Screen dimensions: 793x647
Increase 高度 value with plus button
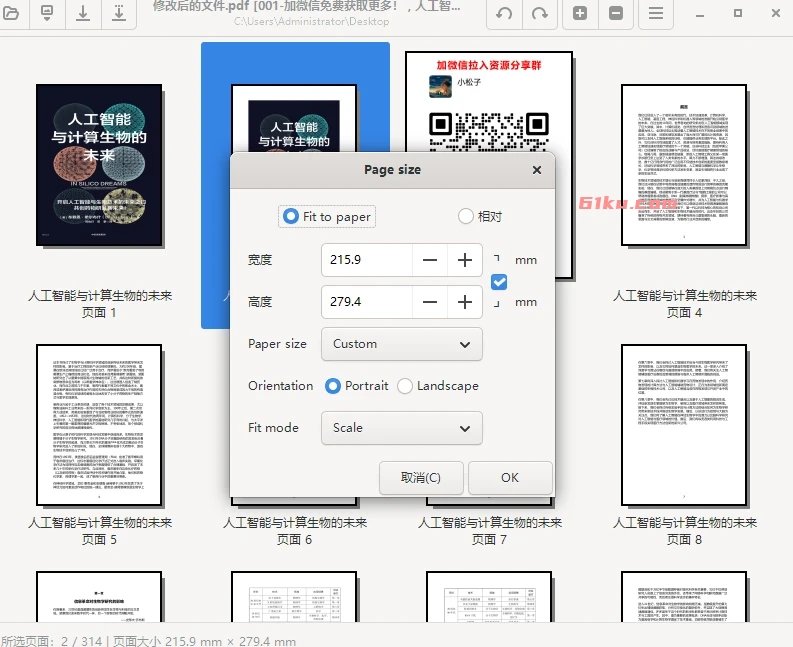[x=465, y=302]
